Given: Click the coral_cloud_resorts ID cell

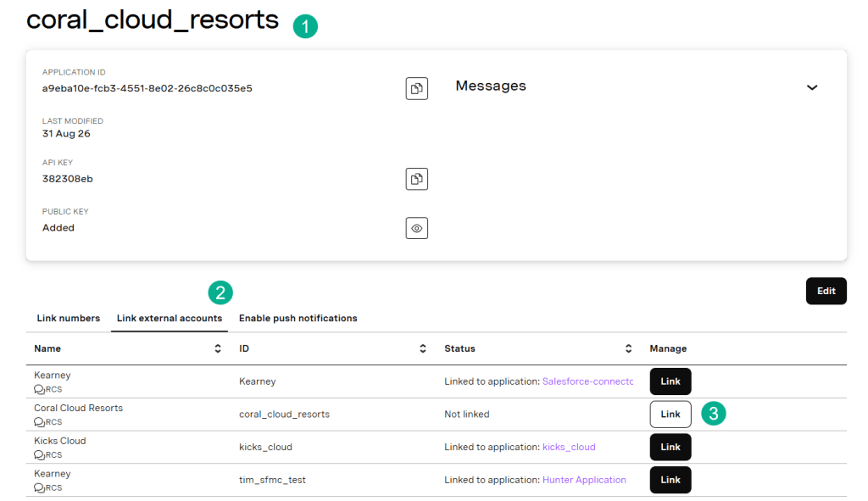Looking at the screenshot, I should point(284,414).
